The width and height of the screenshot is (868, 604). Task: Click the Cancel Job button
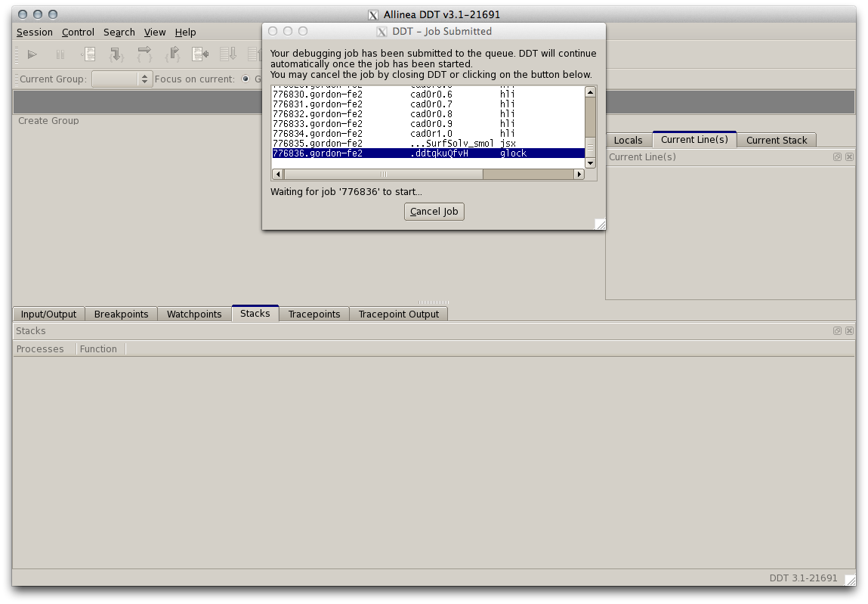tap(434, 211)
